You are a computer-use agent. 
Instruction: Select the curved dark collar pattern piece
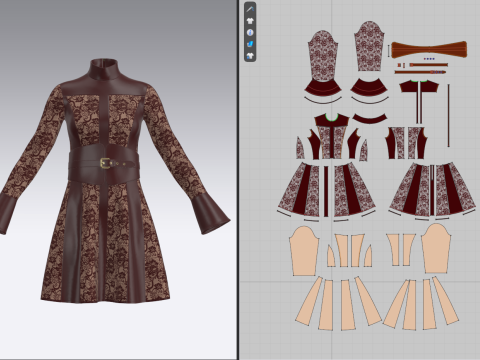pos(370,119)
